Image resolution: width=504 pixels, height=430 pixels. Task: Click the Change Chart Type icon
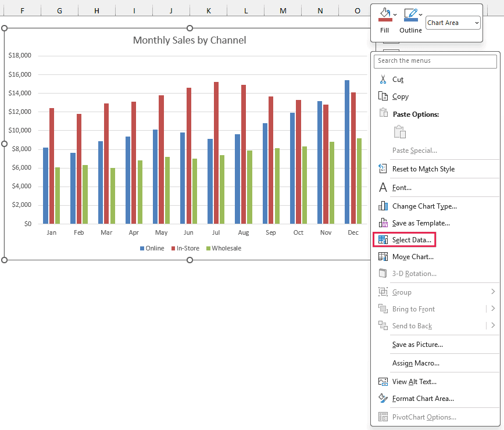pos(383,206)
